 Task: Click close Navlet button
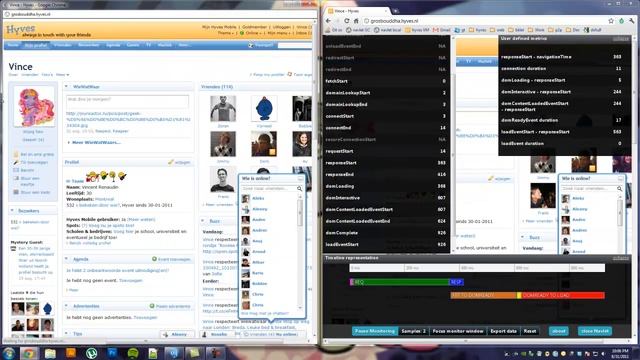coord(595,331)
